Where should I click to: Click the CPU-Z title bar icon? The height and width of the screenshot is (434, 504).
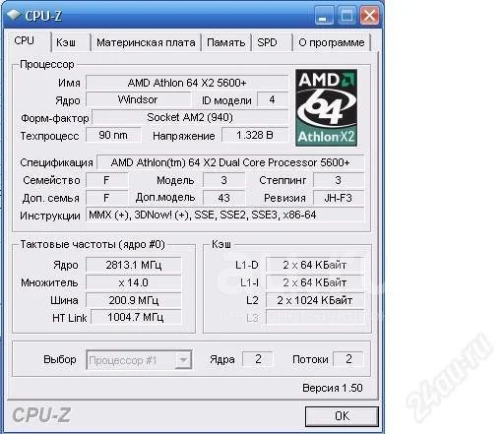pyautogui.click(x=14, y=15)
